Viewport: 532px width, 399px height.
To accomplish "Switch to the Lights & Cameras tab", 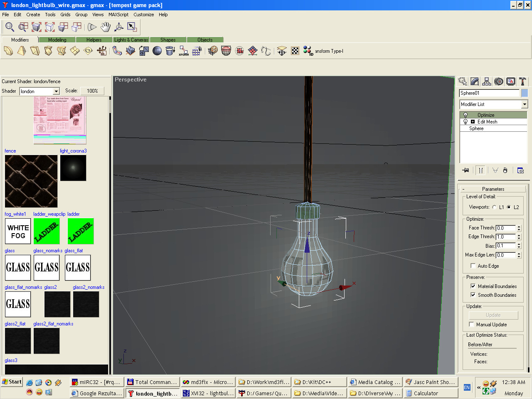I will point(131,40).
